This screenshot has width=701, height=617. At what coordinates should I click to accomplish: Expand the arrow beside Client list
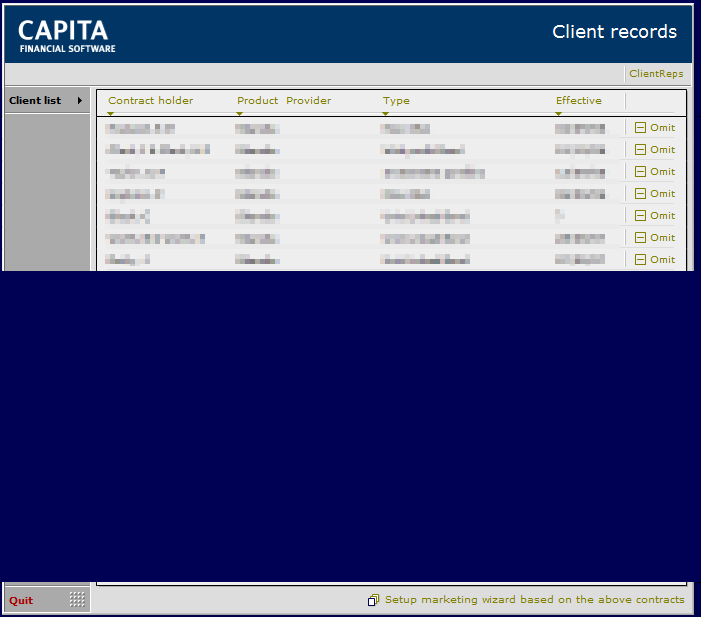pyautogui.click(x=80, y=101)
